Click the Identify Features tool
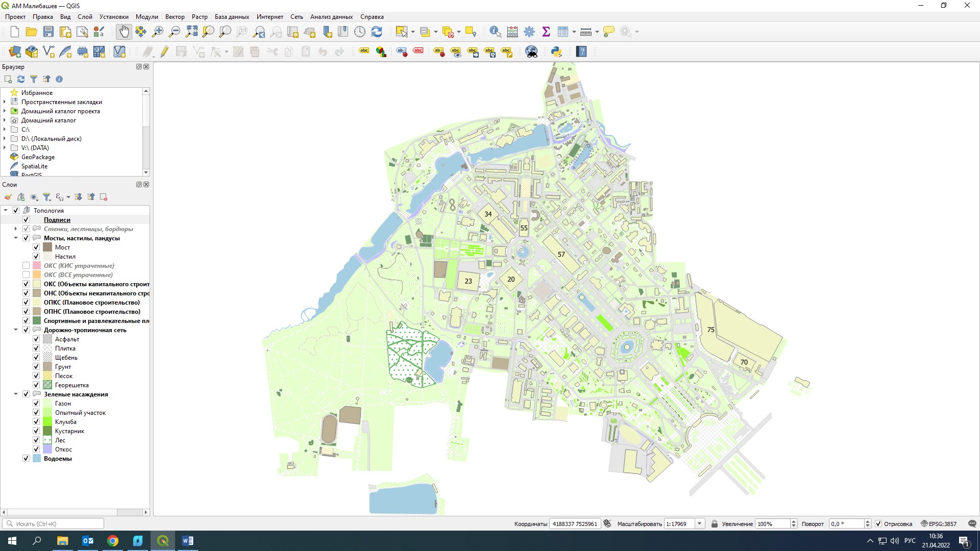The height and width of the screenshot is (551, 980). pos(495,32)
